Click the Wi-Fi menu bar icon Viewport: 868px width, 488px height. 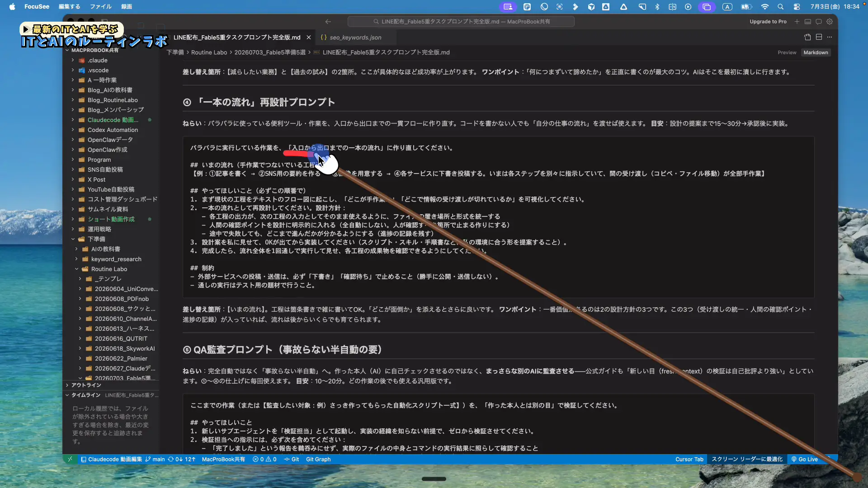(x=765, y=6)
